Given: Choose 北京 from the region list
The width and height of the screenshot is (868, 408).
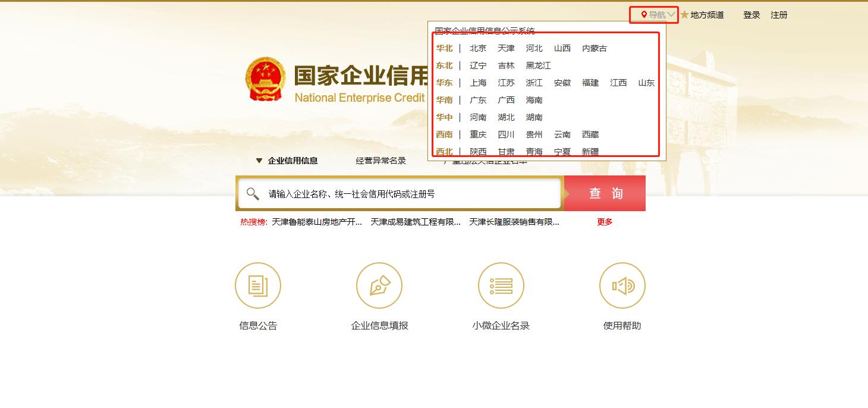Looking at the screenshot, I should [478, 48].
